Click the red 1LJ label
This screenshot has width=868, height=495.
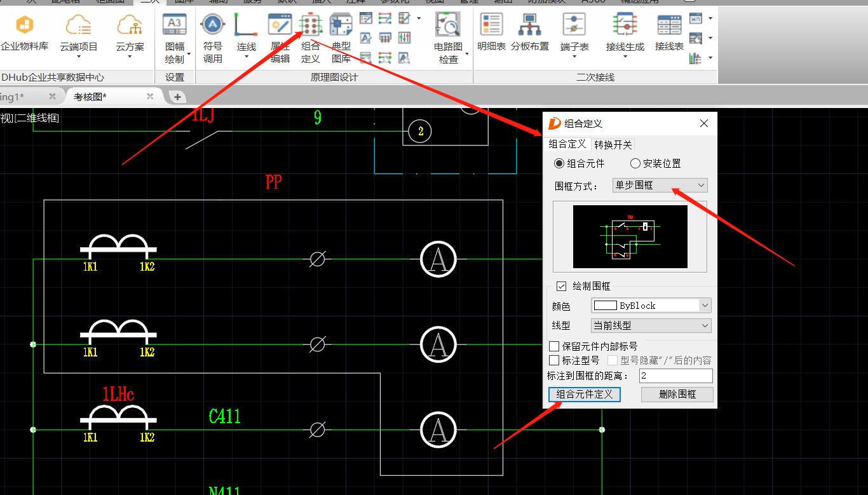(x=203, y=116)
